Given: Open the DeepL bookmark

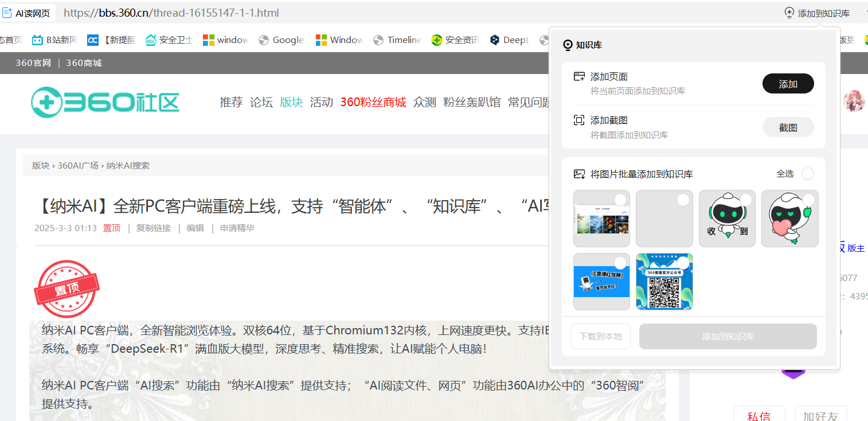Looking at the screenshot, I should pos(510,40).
